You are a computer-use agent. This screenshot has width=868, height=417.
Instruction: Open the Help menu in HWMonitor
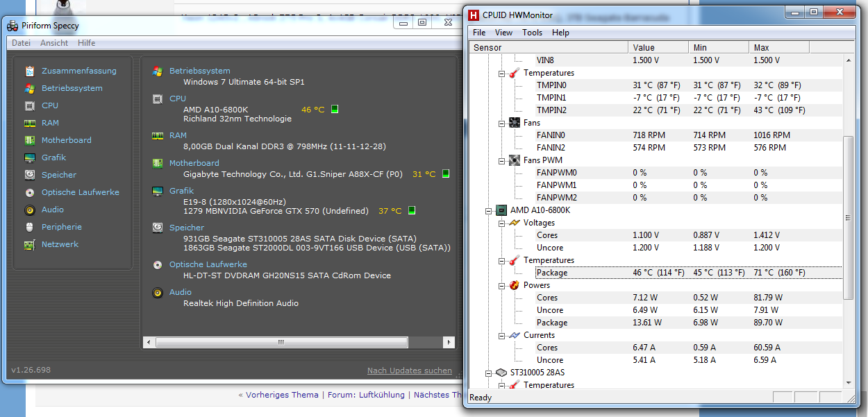pyautogui.click(x=560, y=33)
